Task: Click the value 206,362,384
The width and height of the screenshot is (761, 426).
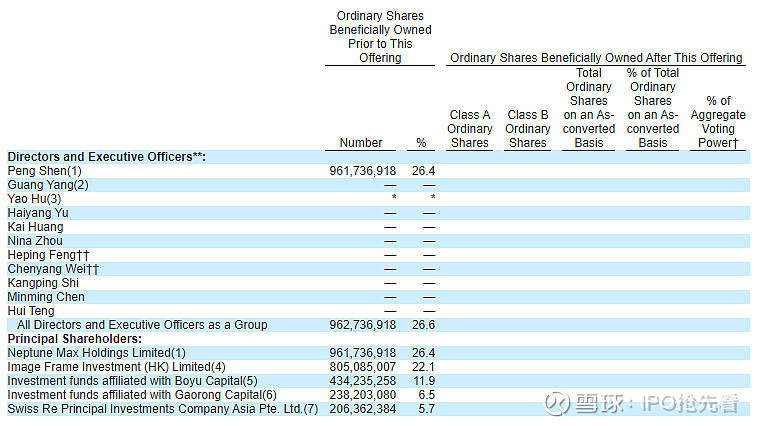Action: click(363, 409)
